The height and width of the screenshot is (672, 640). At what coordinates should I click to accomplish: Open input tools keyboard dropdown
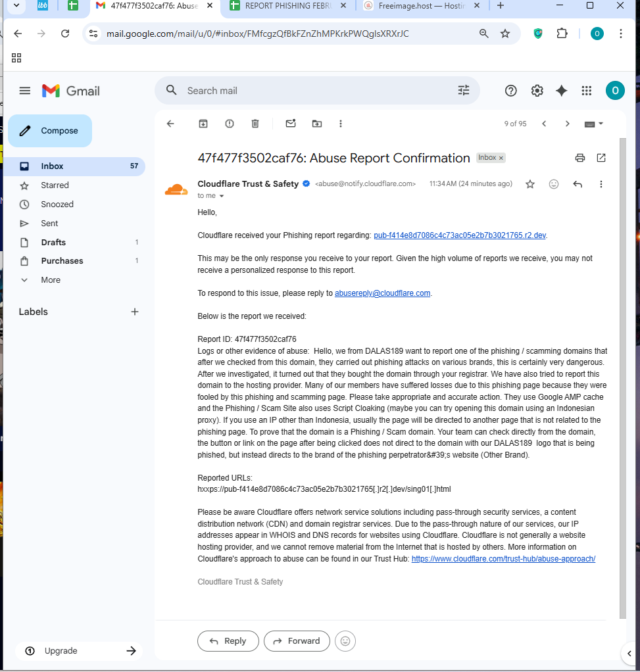click(x=594, y=124)
